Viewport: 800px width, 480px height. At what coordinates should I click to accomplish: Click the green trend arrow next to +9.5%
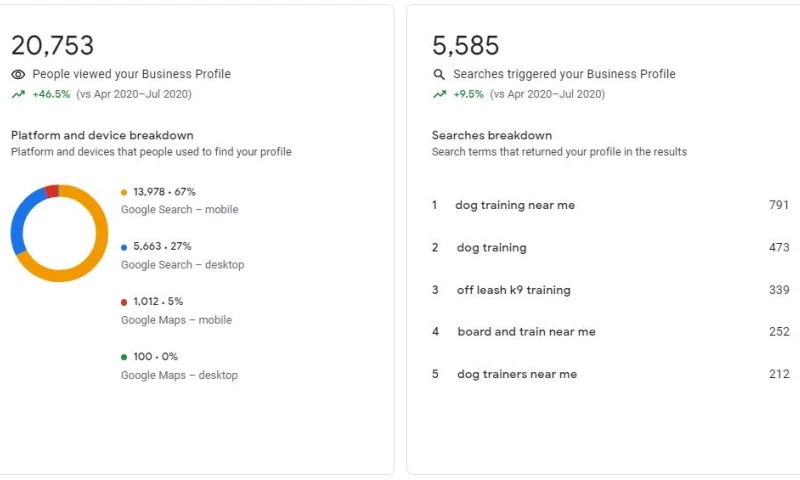[439, 94]
